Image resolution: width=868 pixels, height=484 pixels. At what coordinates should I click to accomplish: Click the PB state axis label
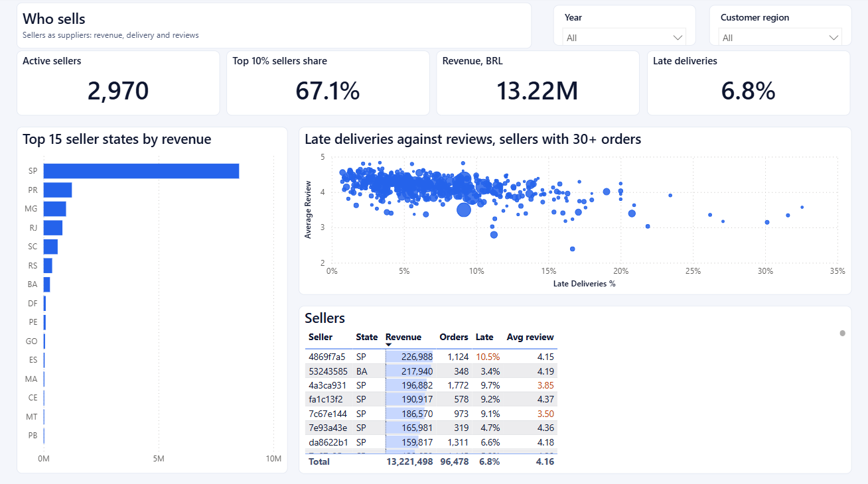33,436
